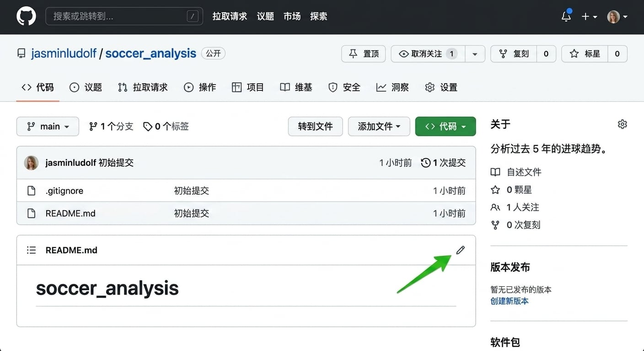The height and width of the screenshot is (351, 644).
Task: Expand the watch options dropdown arrow
Action: pos(475,54)
